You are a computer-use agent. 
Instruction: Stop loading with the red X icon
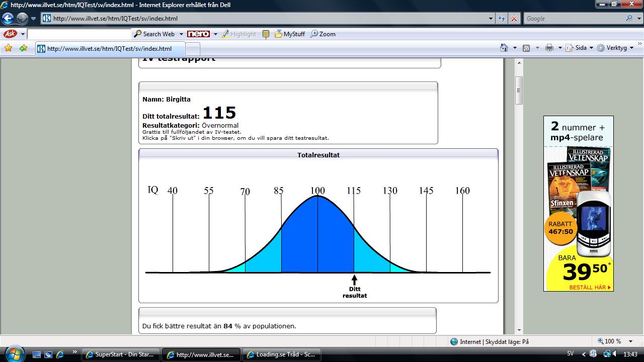coord(514,19)
